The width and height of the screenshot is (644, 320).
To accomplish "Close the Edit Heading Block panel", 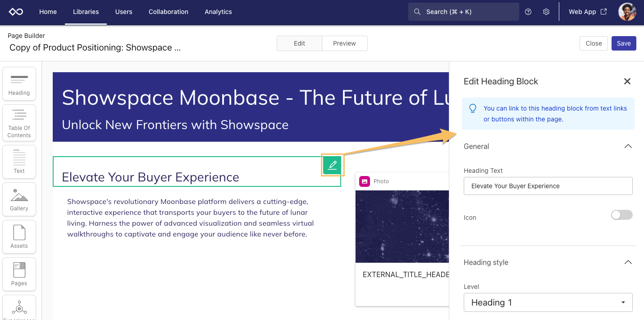I will coord(627,81).
